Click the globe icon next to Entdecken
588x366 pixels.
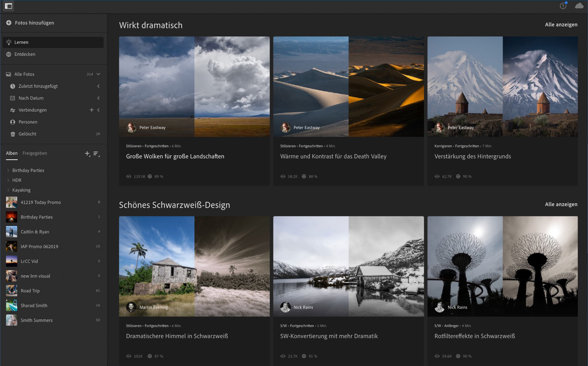[x=9, y=54]
